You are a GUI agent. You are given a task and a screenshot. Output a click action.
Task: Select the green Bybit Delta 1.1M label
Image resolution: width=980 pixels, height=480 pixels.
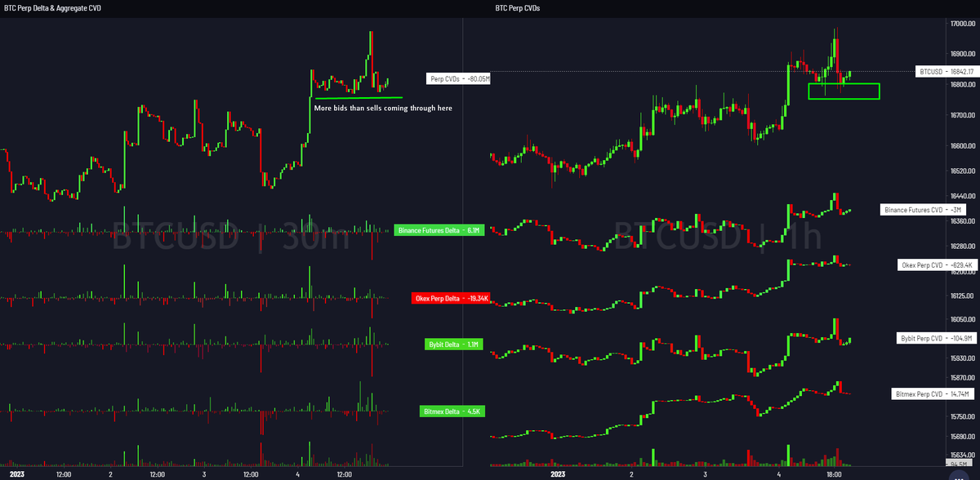(456, 344)
